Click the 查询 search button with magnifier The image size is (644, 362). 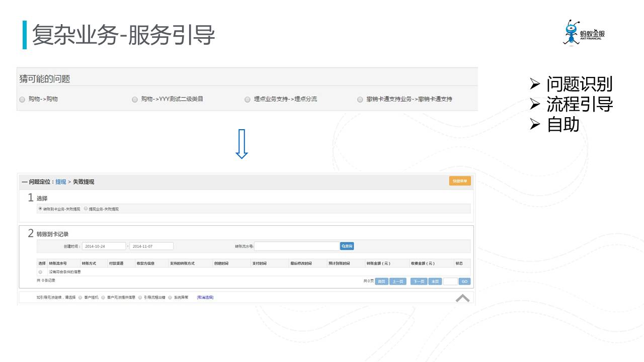coord(347,246)
